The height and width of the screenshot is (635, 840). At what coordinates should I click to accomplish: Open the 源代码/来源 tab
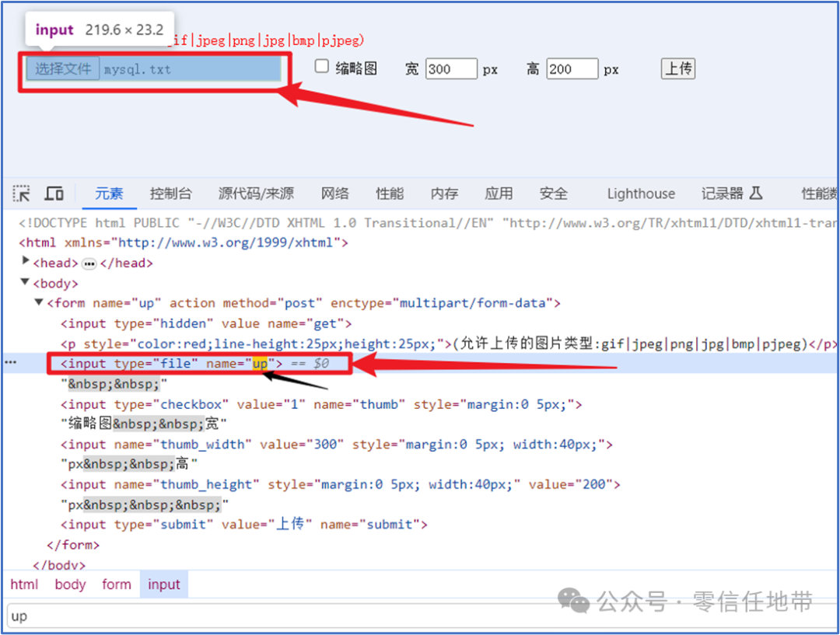[x=256, y=194]
